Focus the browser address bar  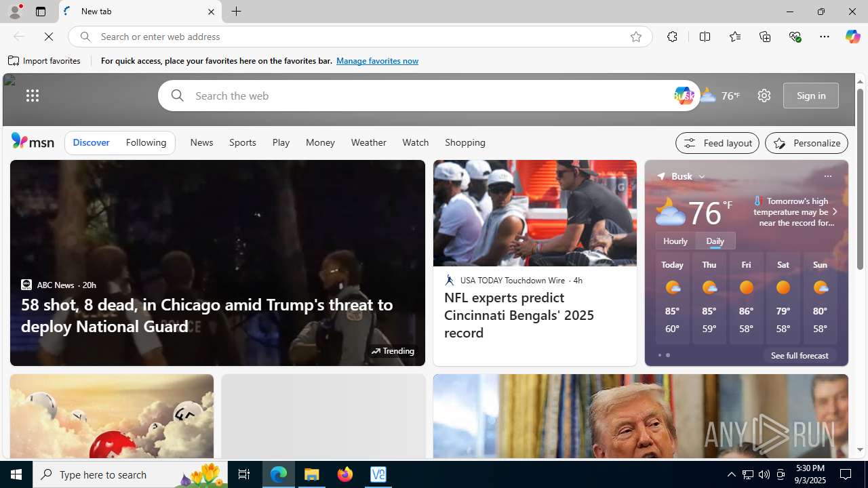359,37
